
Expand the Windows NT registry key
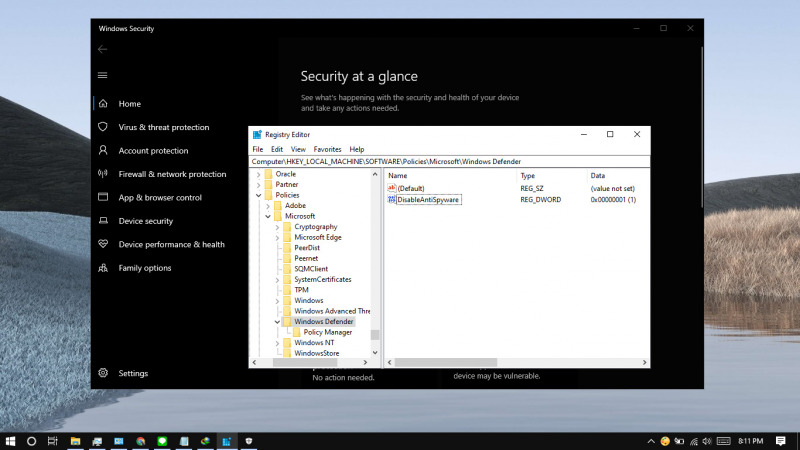(x=277, y=343)
